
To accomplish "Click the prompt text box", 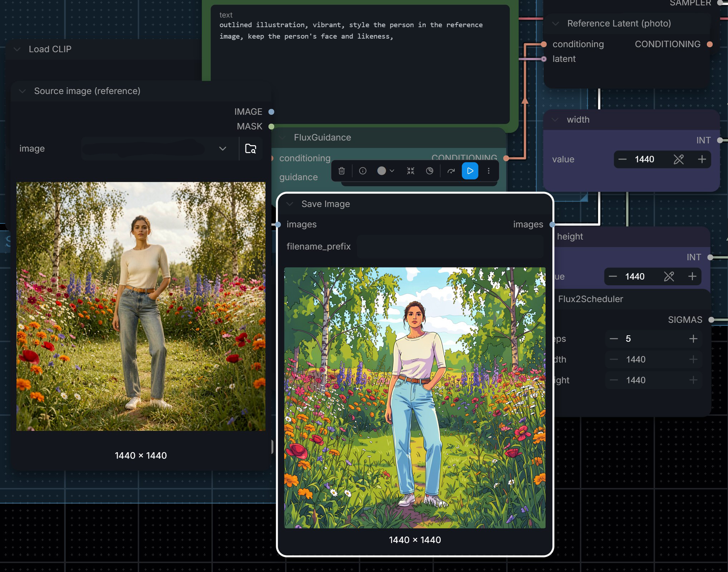I will pyautogui.click(x=360, y=64).
